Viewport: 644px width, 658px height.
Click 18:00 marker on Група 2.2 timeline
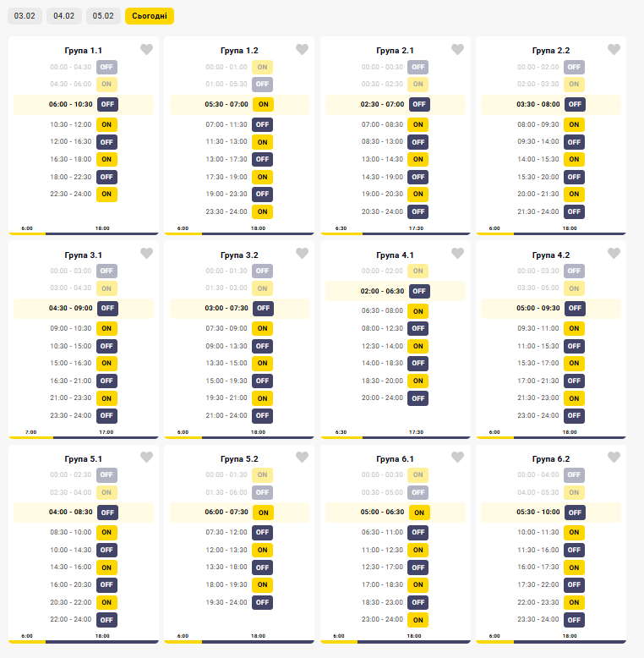(x=570, y=228)
